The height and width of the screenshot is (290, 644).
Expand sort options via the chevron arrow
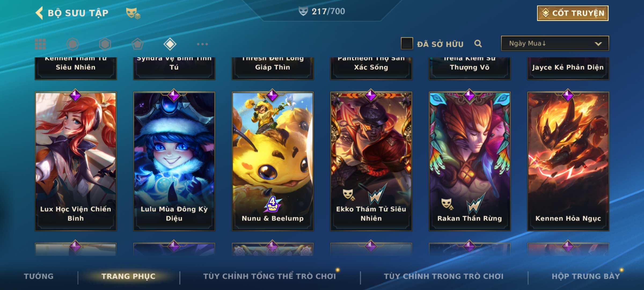coord(598,44)
